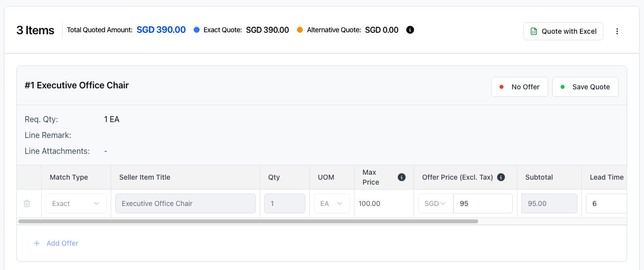Image resolution: width=644 pixels, height=270 pixels.
Task: Click the Offer Price field showing 95
Action: [x=483, y=203]
